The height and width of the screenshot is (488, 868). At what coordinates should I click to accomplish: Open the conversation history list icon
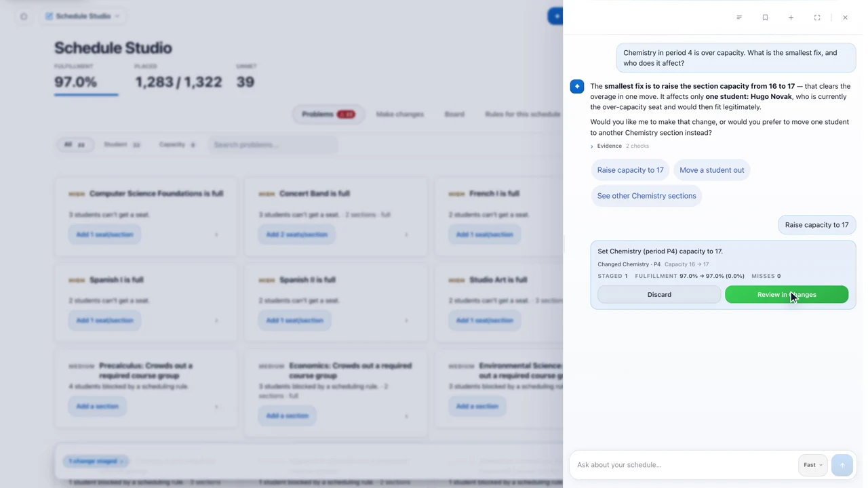pos(739,18)
